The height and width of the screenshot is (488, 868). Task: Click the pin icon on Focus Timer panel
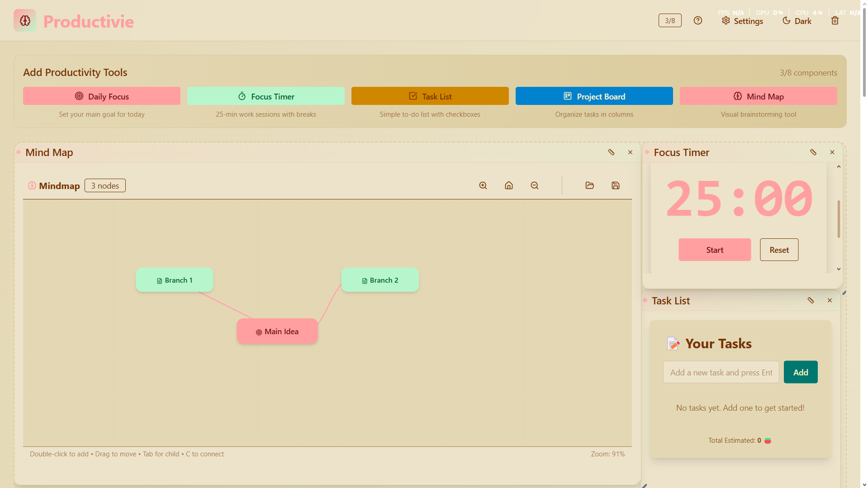pyautogui.click(x=813, y=152)
